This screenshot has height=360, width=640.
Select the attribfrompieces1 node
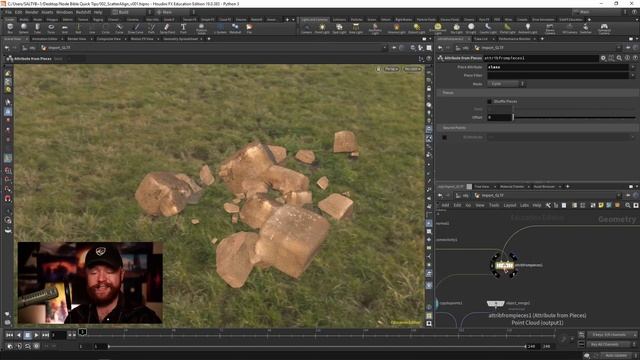coord(504,265)
